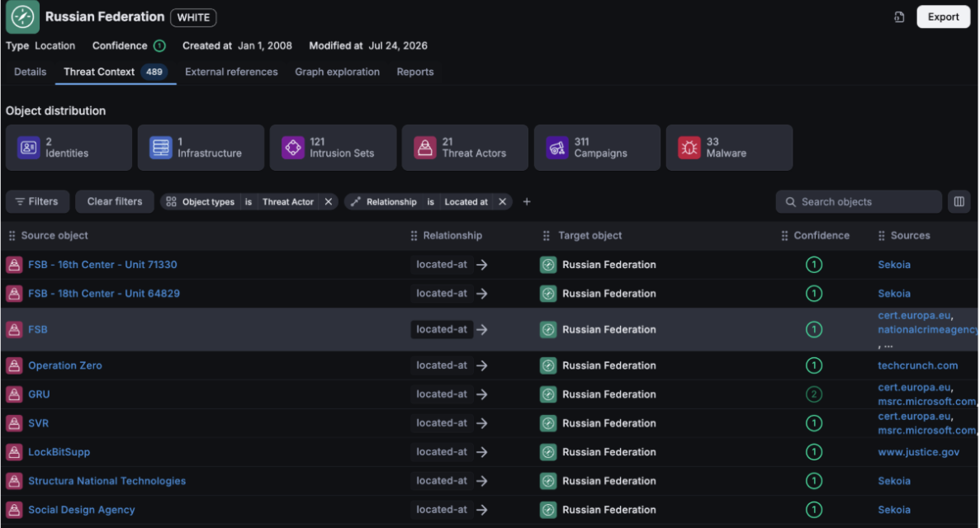Select the Campaigns distribution card
Image resolution: width=980 pixels, height=528 pixels.
coord(597,148)
